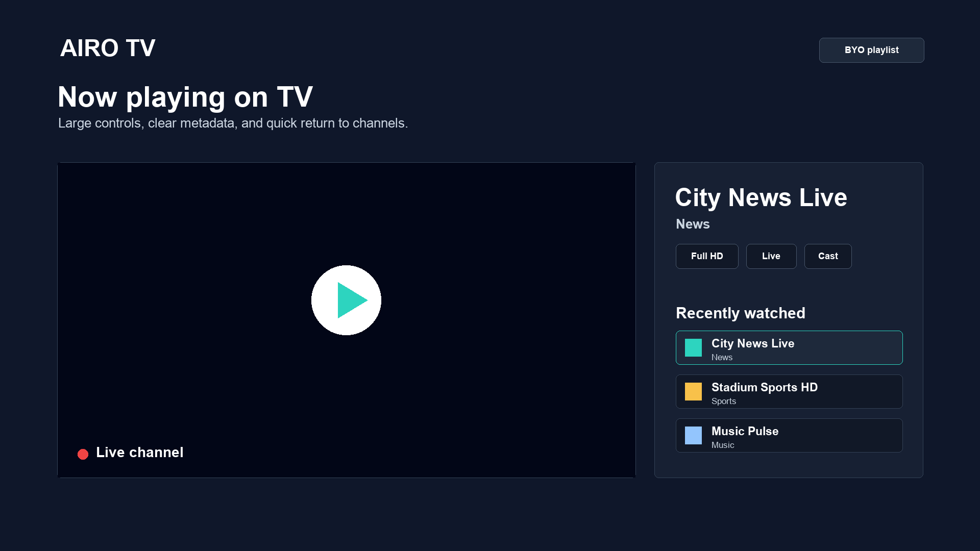Click 'Sports' under Stadium Sports HD
The image size is (980, 551).
(723, 401)
